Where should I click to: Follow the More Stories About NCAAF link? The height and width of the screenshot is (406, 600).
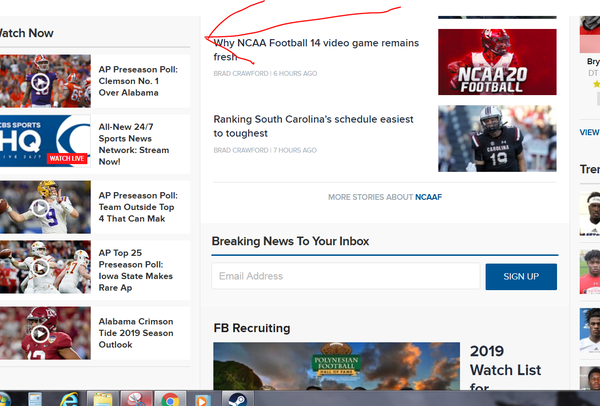pyautogui.click(x=385, y=197)
